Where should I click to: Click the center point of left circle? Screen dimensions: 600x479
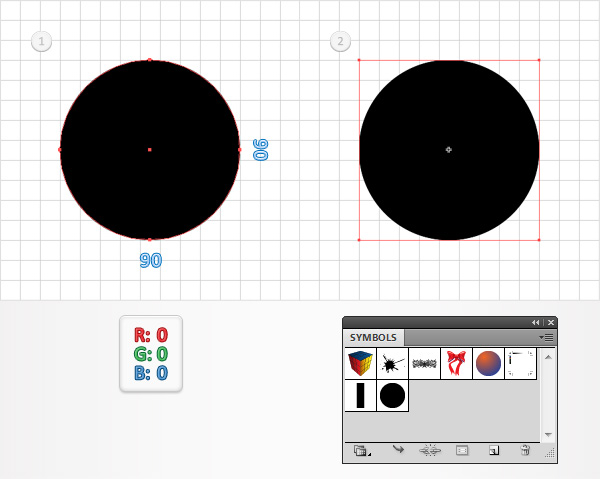(x=150, y=150)
